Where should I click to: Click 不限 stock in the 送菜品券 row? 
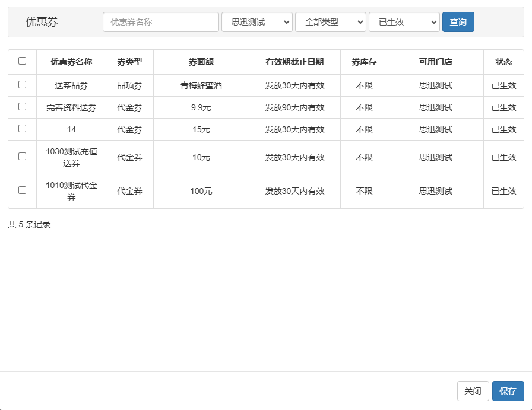coord(364,85)
